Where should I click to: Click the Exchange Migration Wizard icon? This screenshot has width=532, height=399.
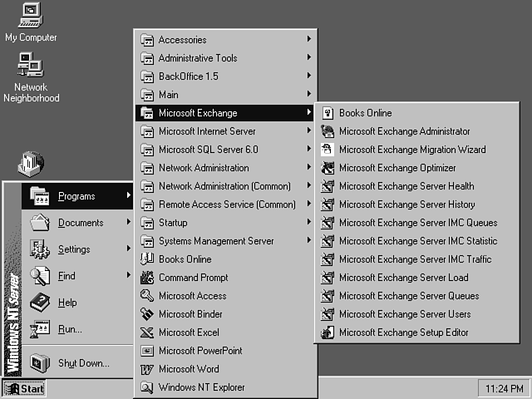(x=327, y=150)
